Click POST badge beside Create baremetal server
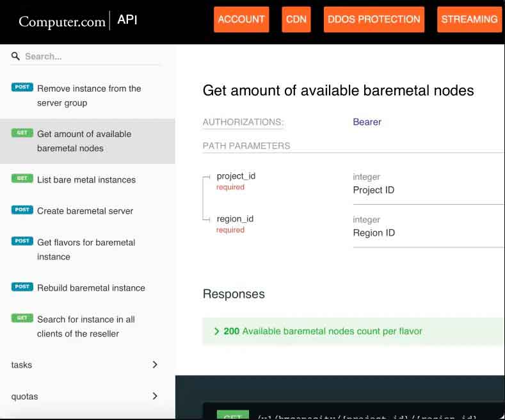Image resolution: width=505 pixels, height=420 pixels. point(22,210)
